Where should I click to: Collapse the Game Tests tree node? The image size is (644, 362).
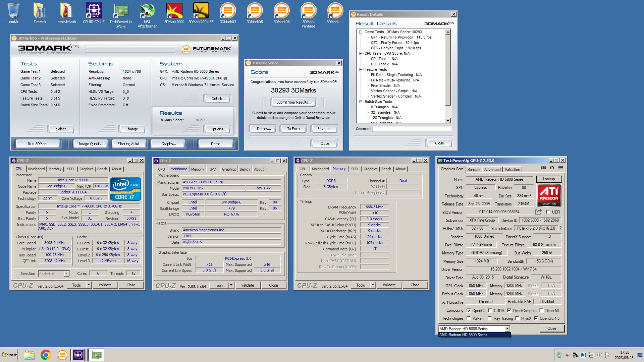click(x=361, y=32)
